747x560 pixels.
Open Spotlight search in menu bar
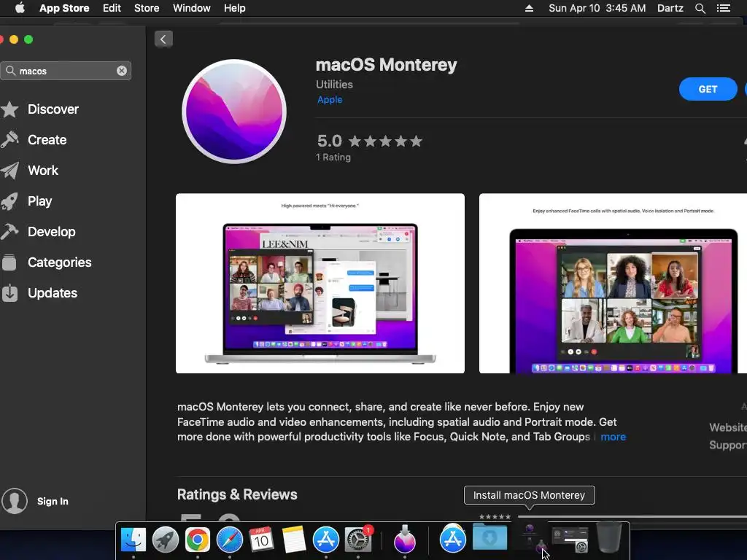(700, 8)
